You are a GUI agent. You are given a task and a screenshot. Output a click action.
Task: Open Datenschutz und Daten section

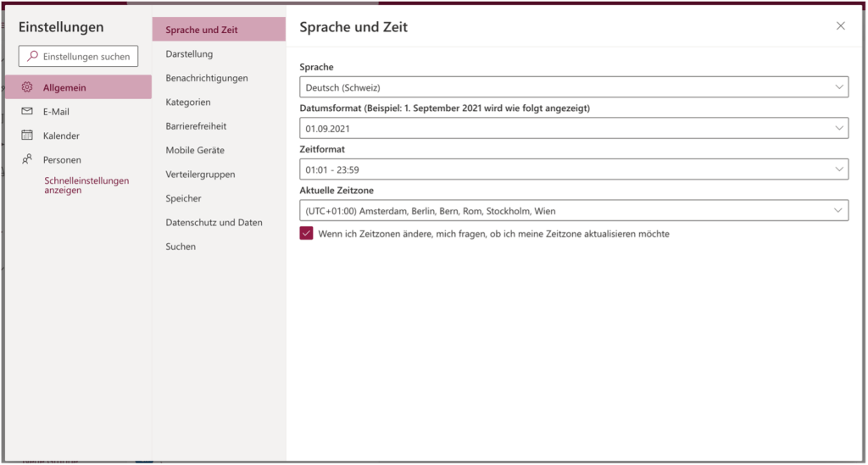click(x=214, y=222)
